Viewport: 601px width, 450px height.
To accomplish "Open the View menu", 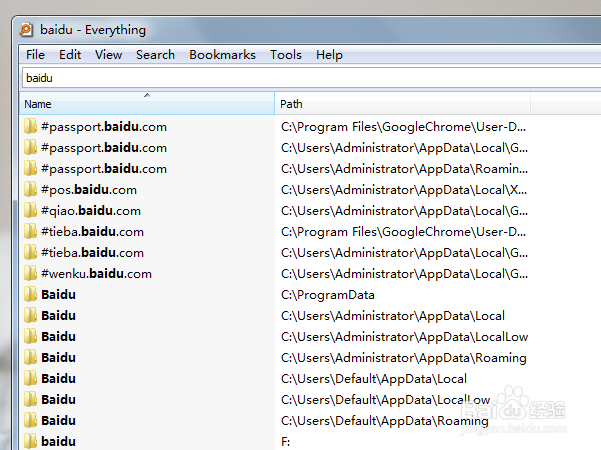I will coord(108,55).
